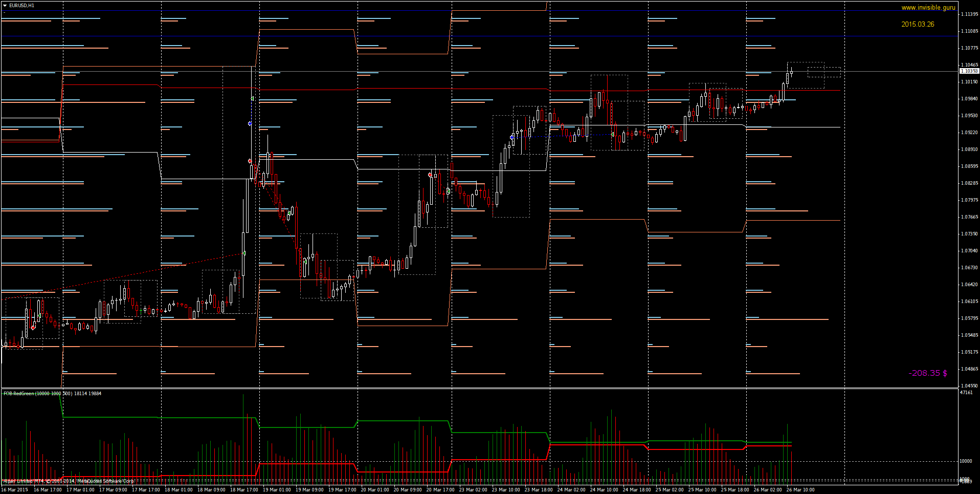Click price axis value 1.06420

click(x=969, y=285)
